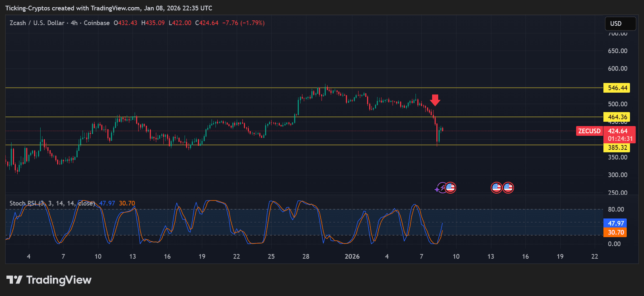Screen dimensions: 644x296
Task: Click the leftmost flag of the right-hand pair
Action: tap(496, 188)
